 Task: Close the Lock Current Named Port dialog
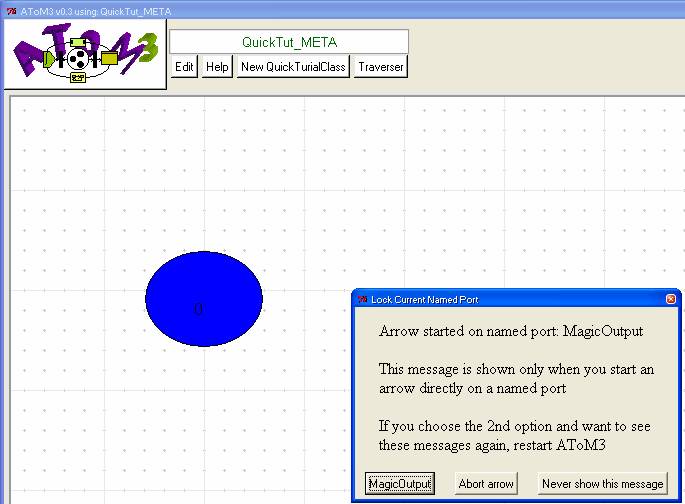671,299
